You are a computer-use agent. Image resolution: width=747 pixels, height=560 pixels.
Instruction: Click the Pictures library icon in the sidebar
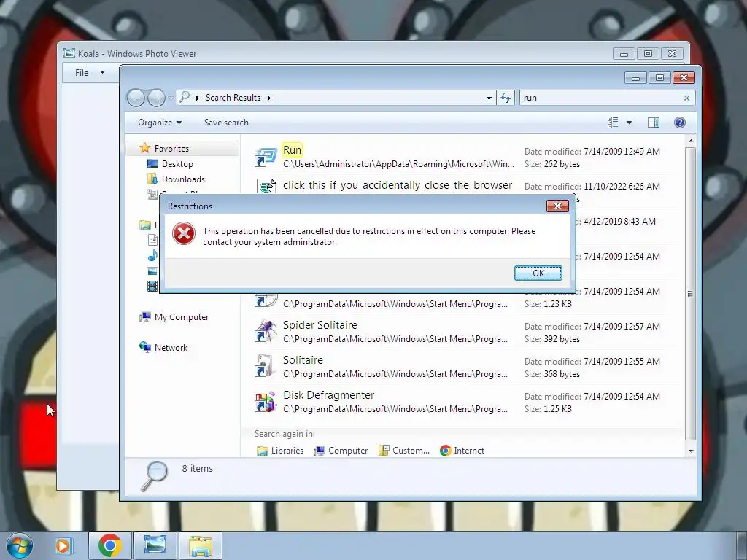pos(152,271)
